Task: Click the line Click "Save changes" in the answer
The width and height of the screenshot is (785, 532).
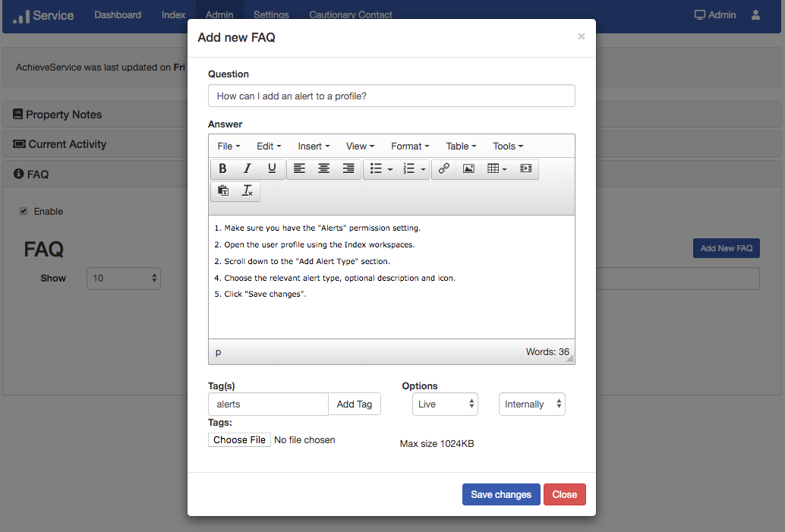Action: (x=260, y=294)
